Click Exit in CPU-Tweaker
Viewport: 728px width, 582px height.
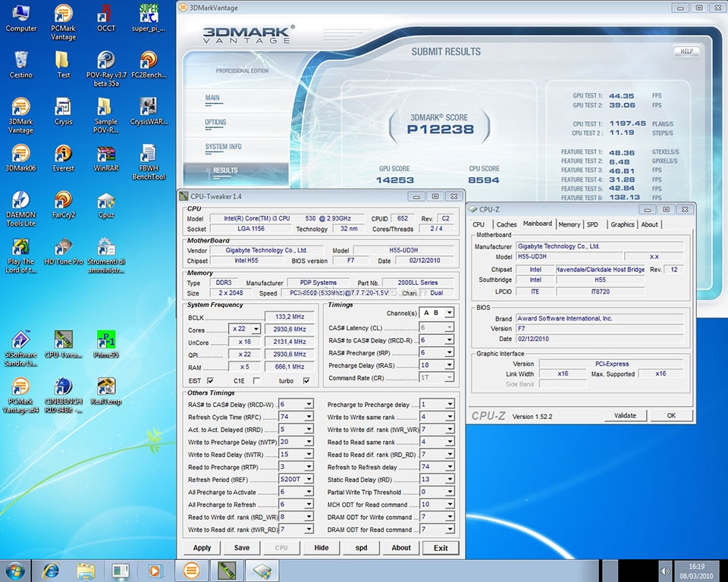[441, 548]
